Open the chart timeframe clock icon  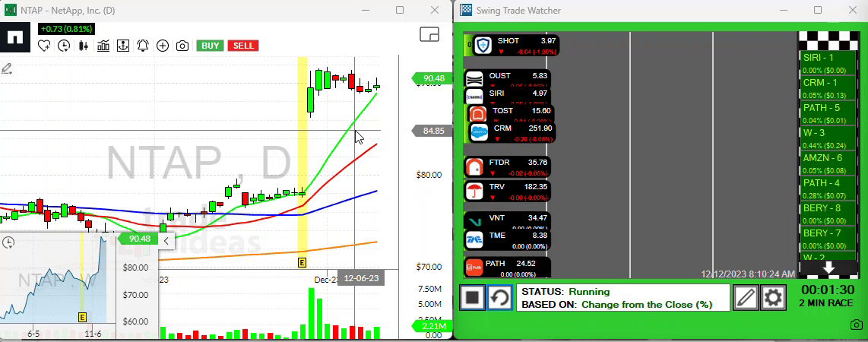pos(64,46)
